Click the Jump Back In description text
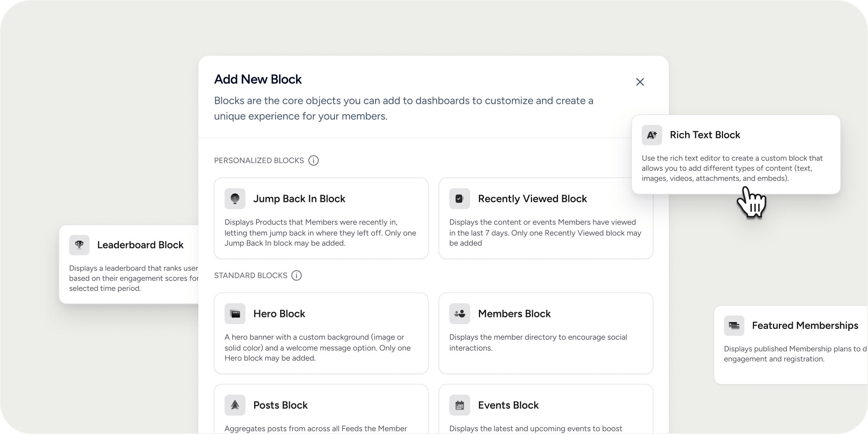The image size is (868, 434). point(320,232)
